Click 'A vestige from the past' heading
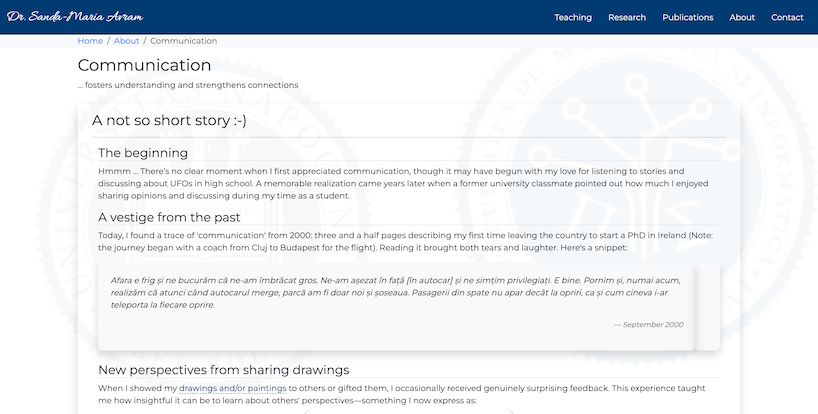 click(169, 217)
